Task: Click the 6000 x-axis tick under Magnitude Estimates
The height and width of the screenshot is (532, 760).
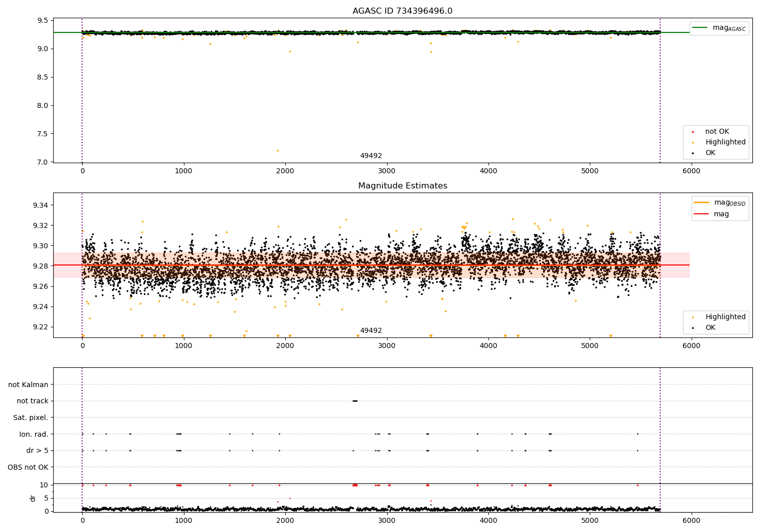Action: click(x=692, y=346)
